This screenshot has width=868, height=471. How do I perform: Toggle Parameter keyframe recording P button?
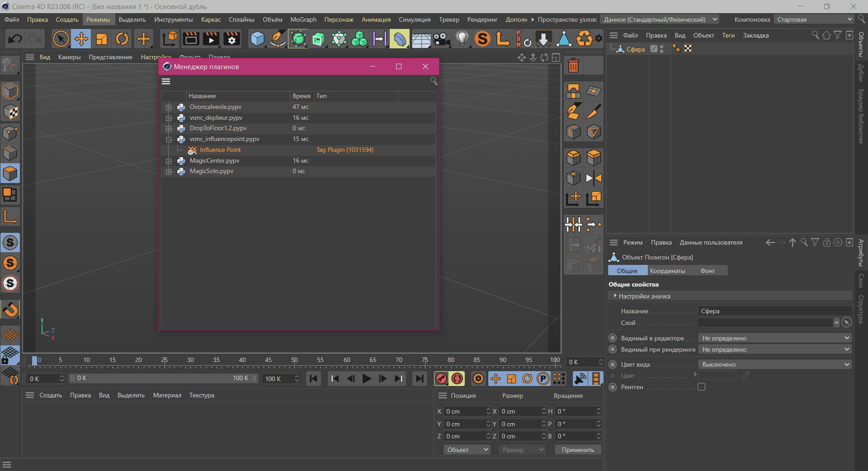coord(543,379)
